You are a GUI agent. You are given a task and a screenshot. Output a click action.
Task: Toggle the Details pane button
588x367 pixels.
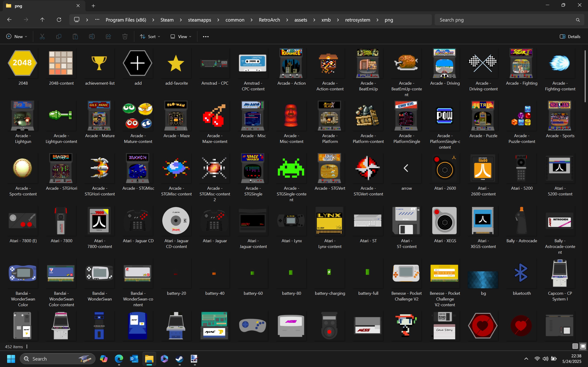coord(570,37)
